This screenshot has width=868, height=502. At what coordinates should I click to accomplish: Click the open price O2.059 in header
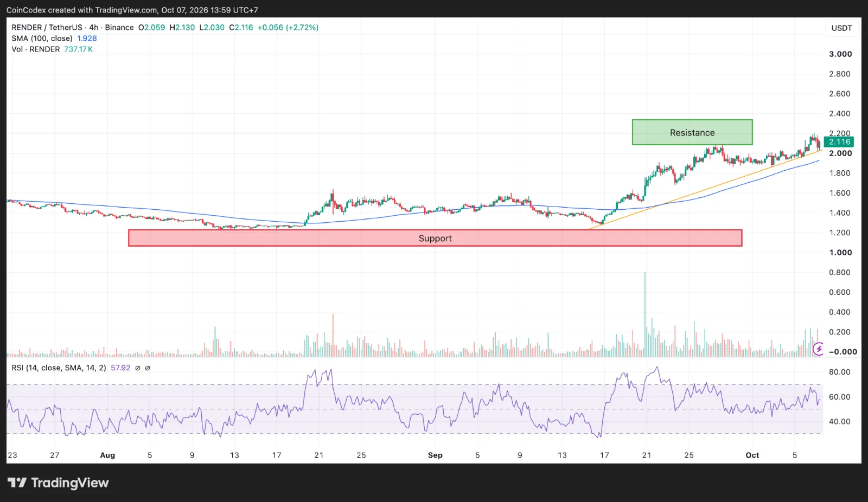(151, 27)
